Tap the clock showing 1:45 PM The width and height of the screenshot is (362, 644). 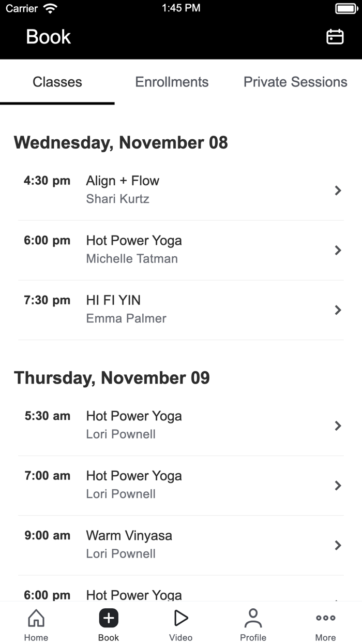tap(181, 8)
